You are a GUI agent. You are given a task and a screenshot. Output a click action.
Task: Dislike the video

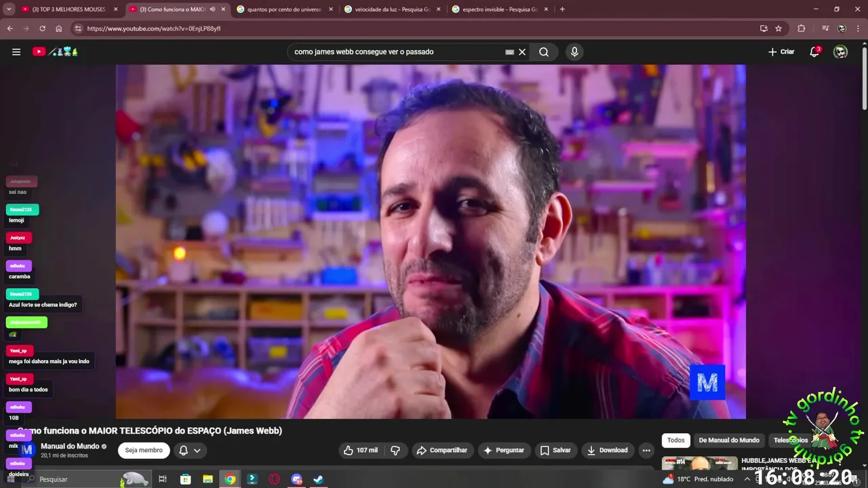395,450
